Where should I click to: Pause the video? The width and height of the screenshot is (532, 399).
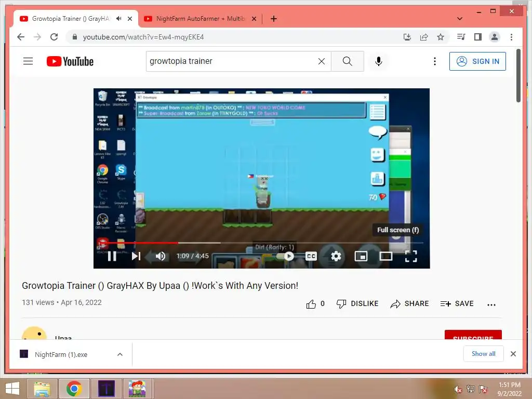(112, 256)
